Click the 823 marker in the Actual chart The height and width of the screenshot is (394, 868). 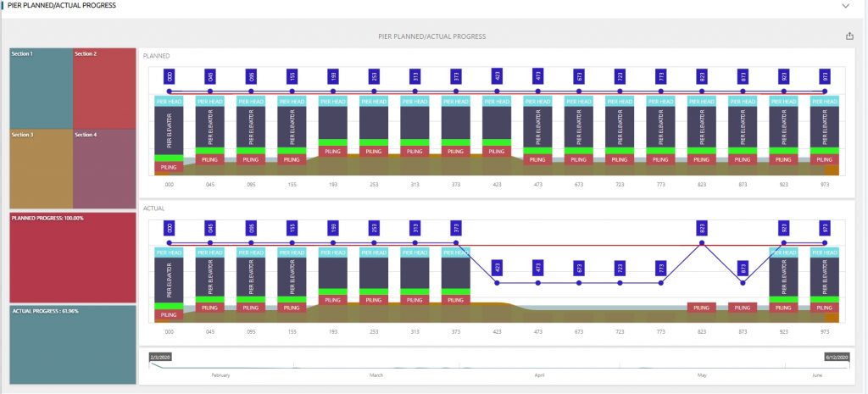[x=702, y=228]
